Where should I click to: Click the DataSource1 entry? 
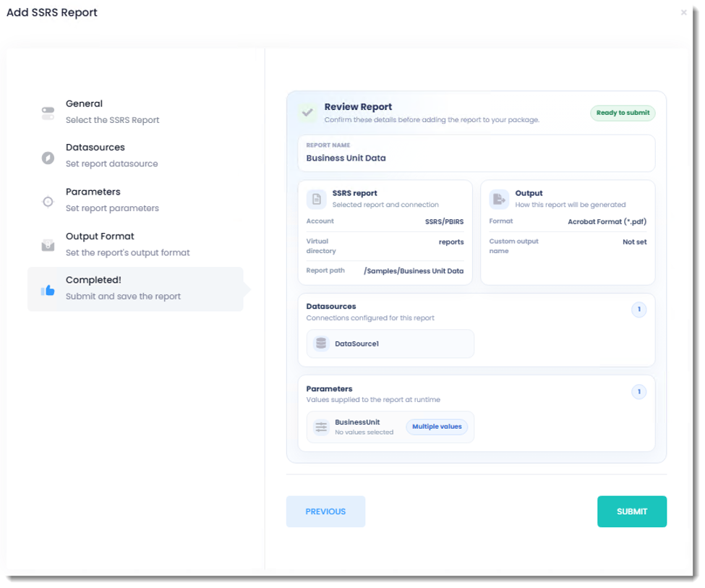(390, 344)
